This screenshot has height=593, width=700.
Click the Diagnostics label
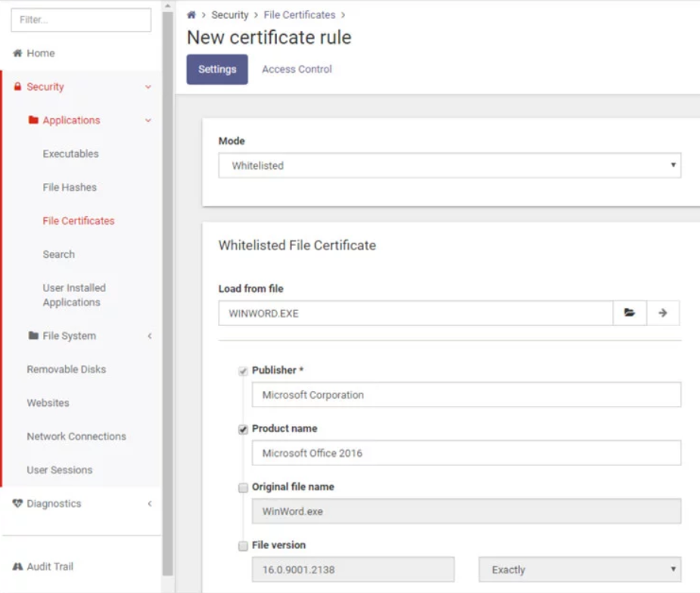tap(54, 503)
